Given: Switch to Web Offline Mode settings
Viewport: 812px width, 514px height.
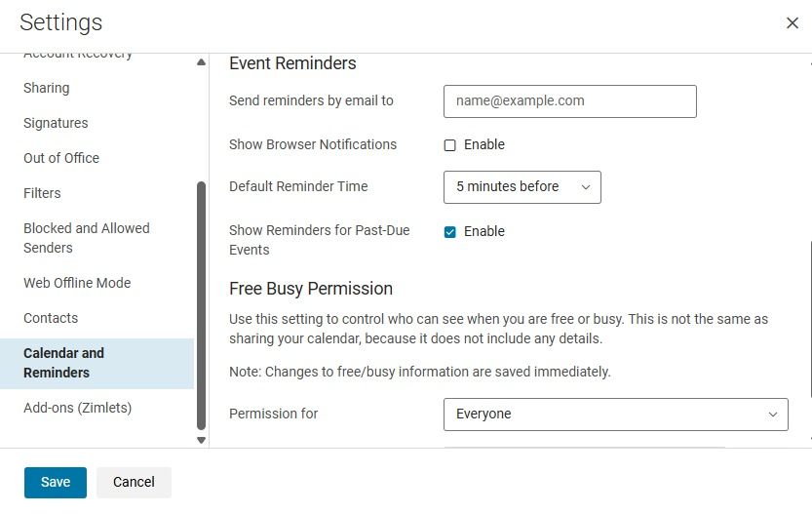Looking at the screenshot, I should tap(77, 283).
